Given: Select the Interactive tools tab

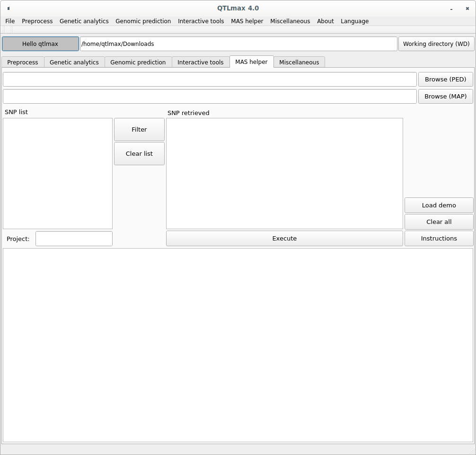Looking at the screenshot, I should pos(200,62).
